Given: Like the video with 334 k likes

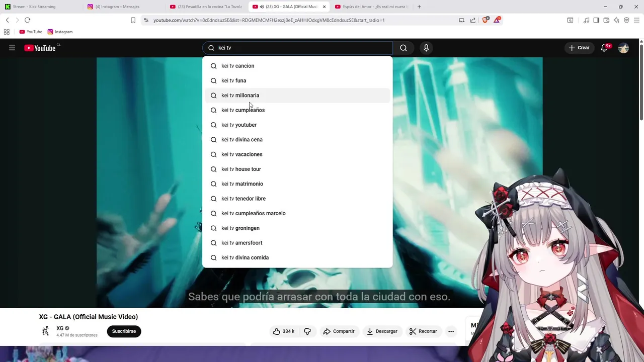Looking at the screenshot, I should [284, 331].
